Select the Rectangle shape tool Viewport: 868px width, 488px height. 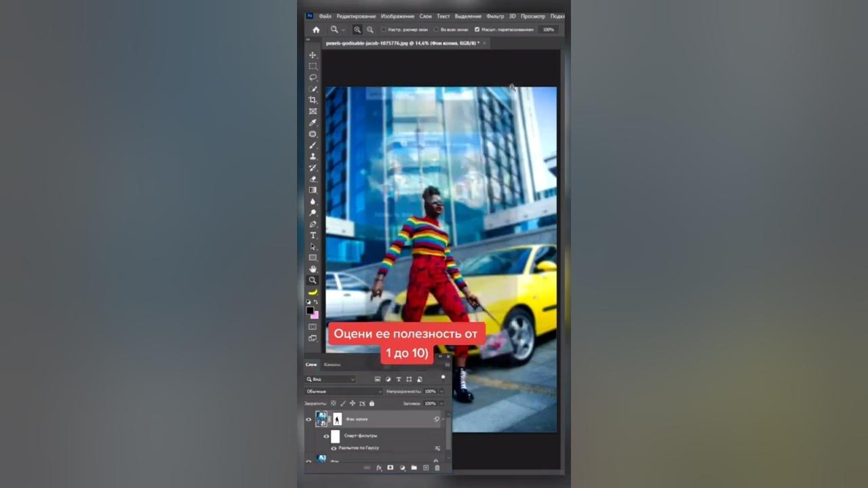tap(313, 258)
